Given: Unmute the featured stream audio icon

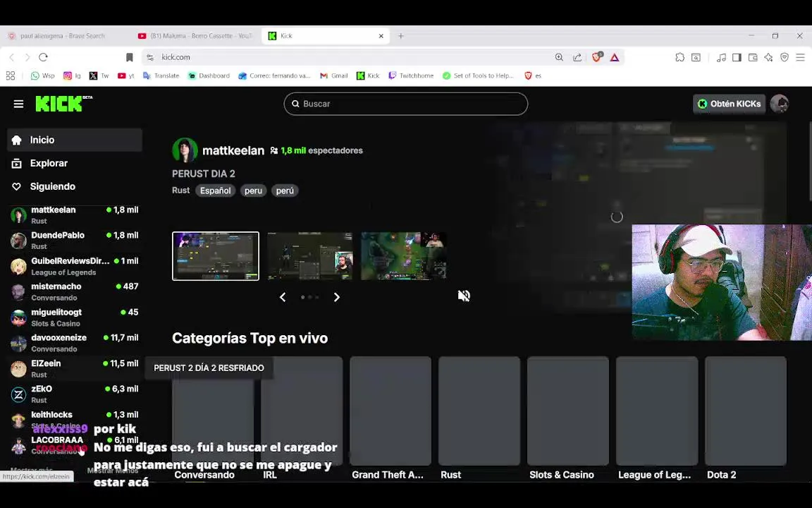Looking at the screenshot, I should click(x=464, y=296).
